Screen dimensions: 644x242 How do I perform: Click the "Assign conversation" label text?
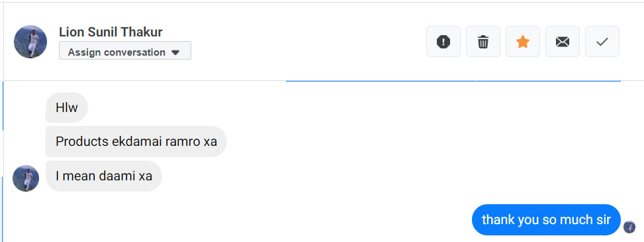[116, 52]
